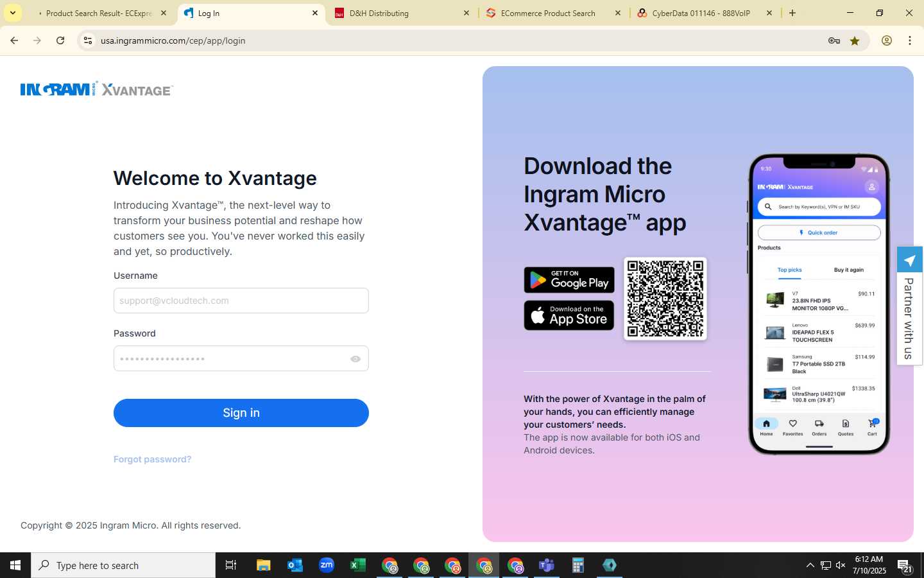The width and height of the screenshot is (924, 578).
Task: Click the phone app mockup image
Action: click(x=819, y=304)
